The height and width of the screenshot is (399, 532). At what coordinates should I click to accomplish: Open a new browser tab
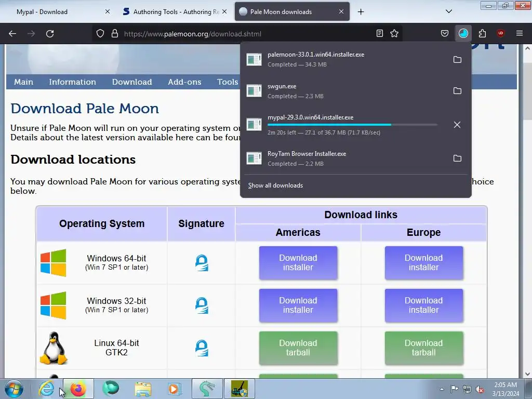pyautogui.click(x=361, y=12)
